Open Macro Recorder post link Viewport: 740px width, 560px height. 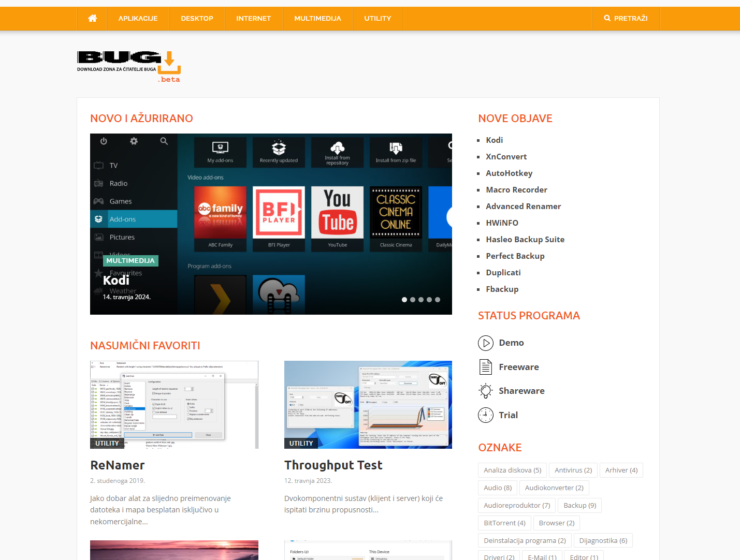516,189
